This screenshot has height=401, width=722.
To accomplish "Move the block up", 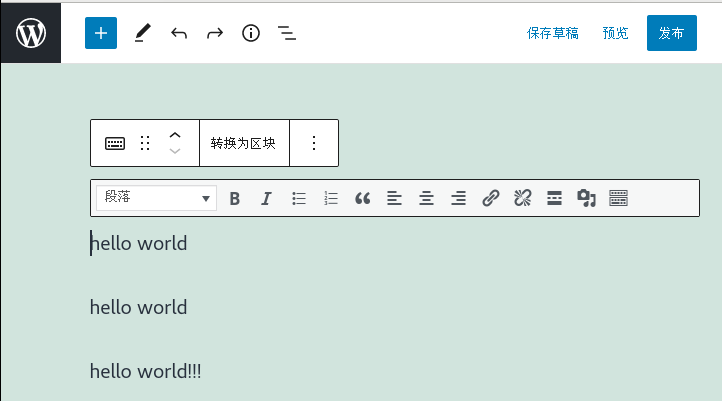I will tap(175, 135).
